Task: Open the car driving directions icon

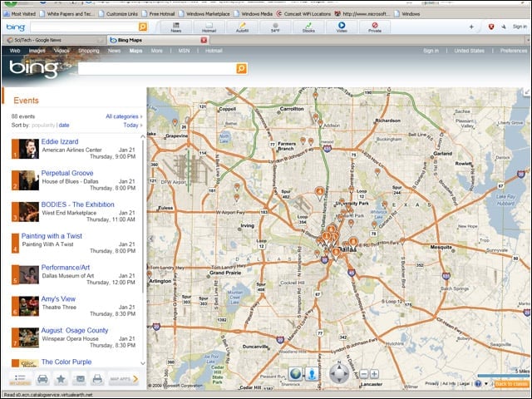Action: pyautogui.click(x=42, y=379)
